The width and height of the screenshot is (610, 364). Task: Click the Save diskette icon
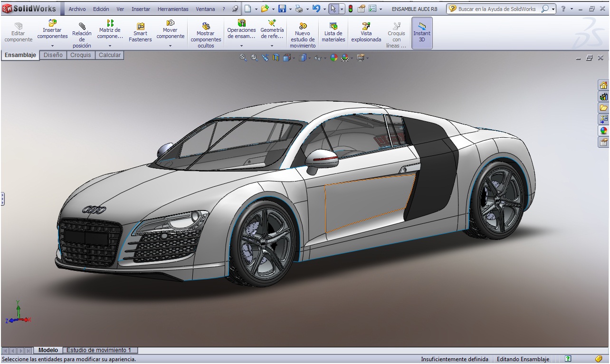(x=282, y=9)
